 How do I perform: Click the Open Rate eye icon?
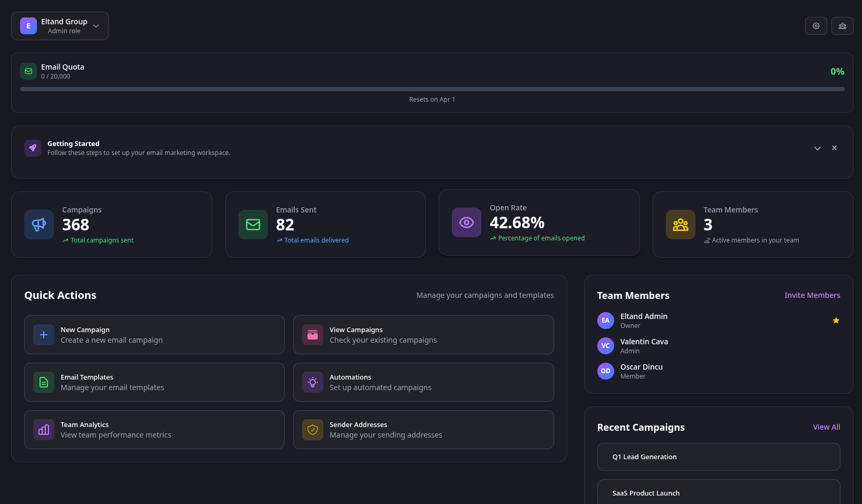point(466,222)
